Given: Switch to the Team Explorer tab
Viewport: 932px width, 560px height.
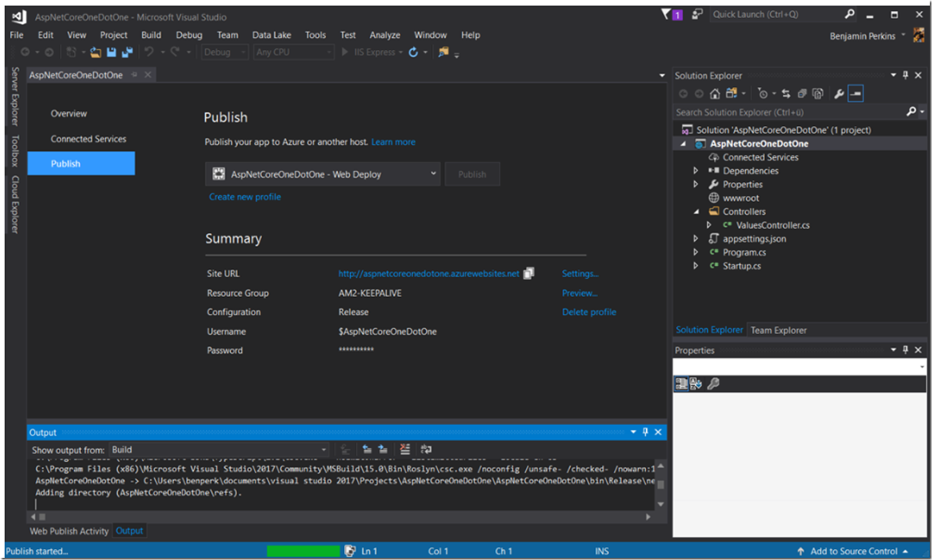Looking at the screenshot, I should [778, 330].
